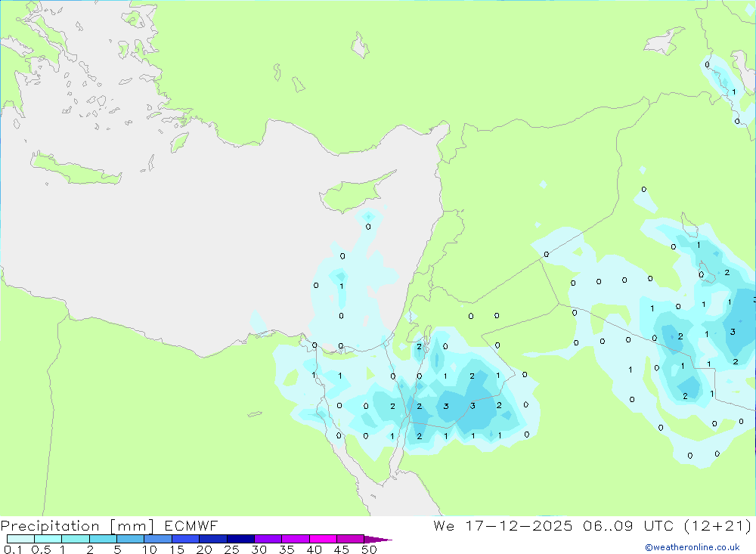Click the 15–20 mm blue legend swatch
The image size is (756, 554).
click(186, 539)
